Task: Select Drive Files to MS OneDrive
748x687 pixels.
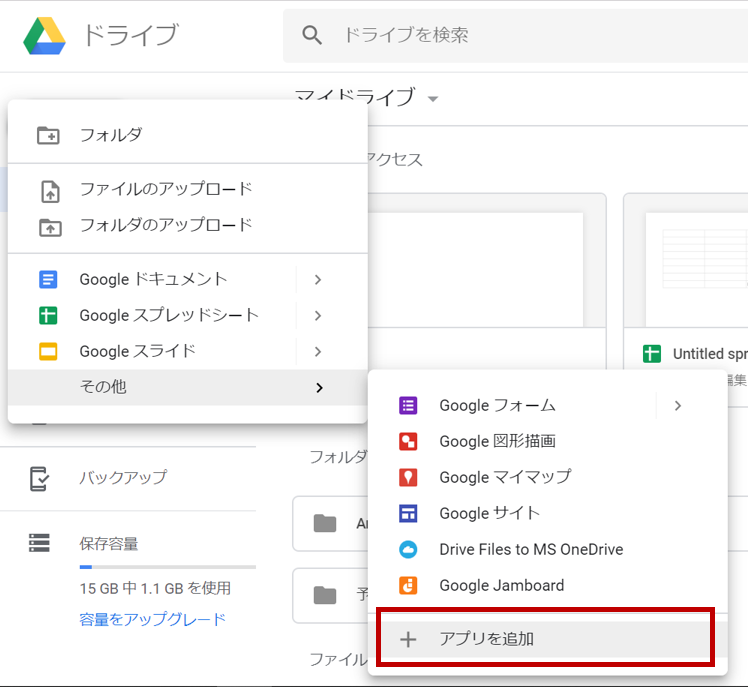Action: [x=548, y=550]
